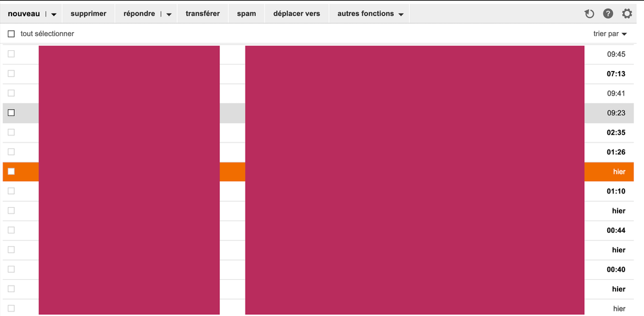This screenshot has height=316, width=644.
Task: Open the settings gear icon
Action: point(627,14)
